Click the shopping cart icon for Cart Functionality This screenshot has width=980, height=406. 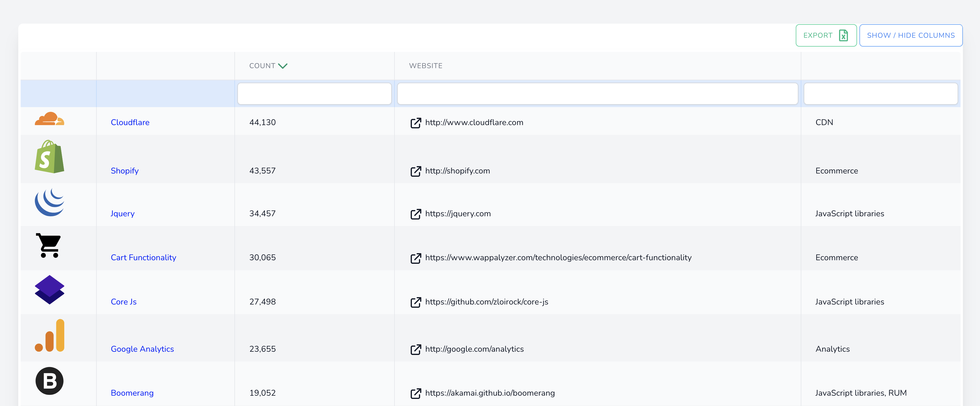[49, 245]
